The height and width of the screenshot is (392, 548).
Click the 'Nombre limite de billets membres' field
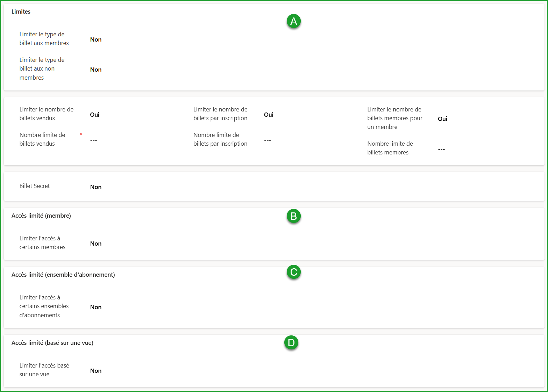click(x=441, y=149)
